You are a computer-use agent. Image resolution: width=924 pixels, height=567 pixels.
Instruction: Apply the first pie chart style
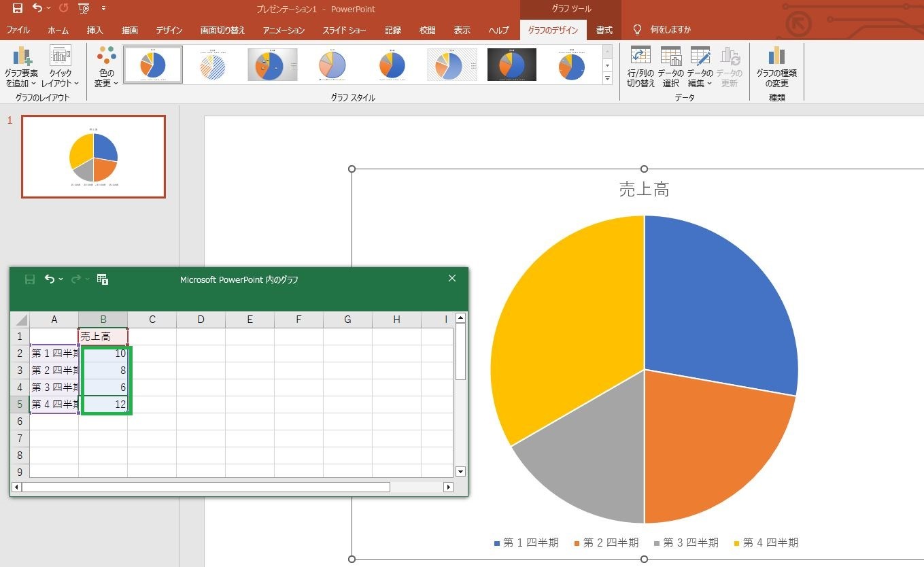[x=153, y=65]
